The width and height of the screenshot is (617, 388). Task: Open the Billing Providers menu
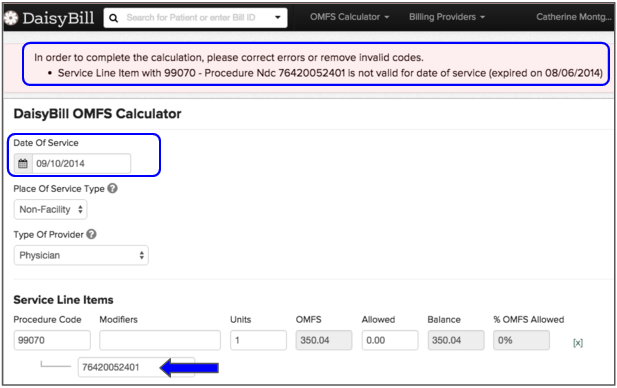click(447, 17)
